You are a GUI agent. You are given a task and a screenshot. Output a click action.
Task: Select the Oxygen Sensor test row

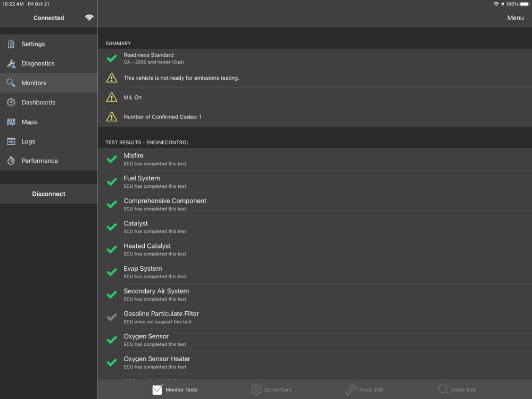click(315, 340)
